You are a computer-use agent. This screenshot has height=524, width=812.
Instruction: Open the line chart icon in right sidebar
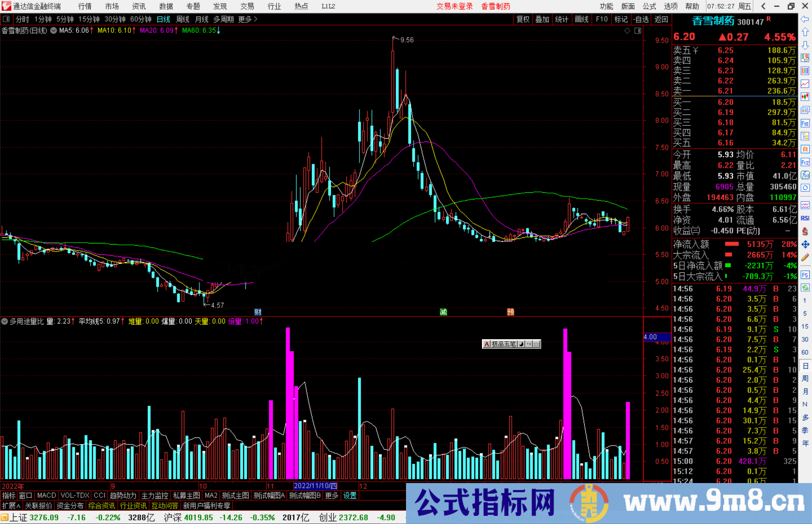click(x=805, y=84)
